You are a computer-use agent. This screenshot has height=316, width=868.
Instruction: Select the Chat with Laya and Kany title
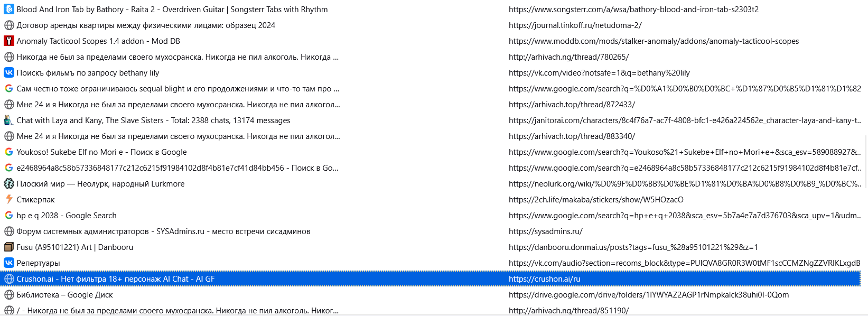(x=153, y=120)
